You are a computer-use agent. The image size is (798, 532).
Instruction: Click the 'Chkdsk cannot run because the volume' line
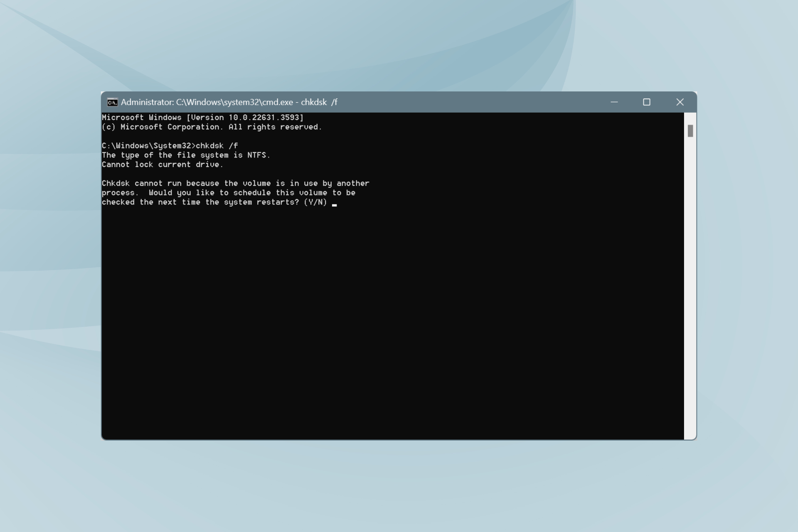pyautogui.click(x=235, y=183)
